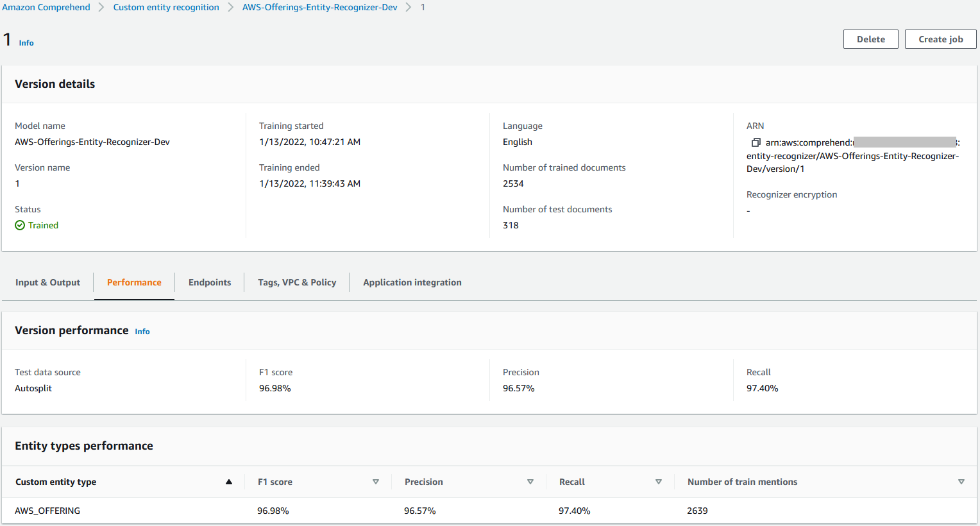Open Info link beside version title 1
The height and width of the screenshot is (526, 980).
point(26,43)
